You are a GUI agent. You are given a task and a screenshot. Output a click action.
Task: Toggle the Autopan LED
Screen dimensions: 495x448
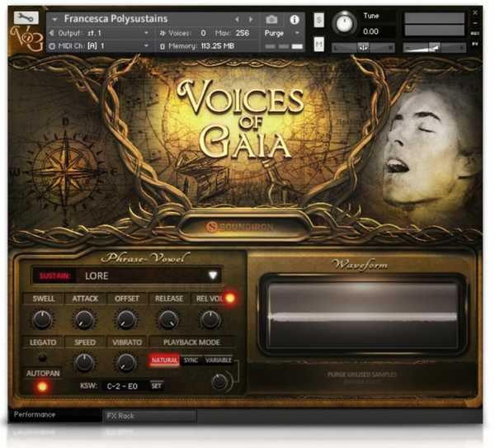click(x=42, y=386)
